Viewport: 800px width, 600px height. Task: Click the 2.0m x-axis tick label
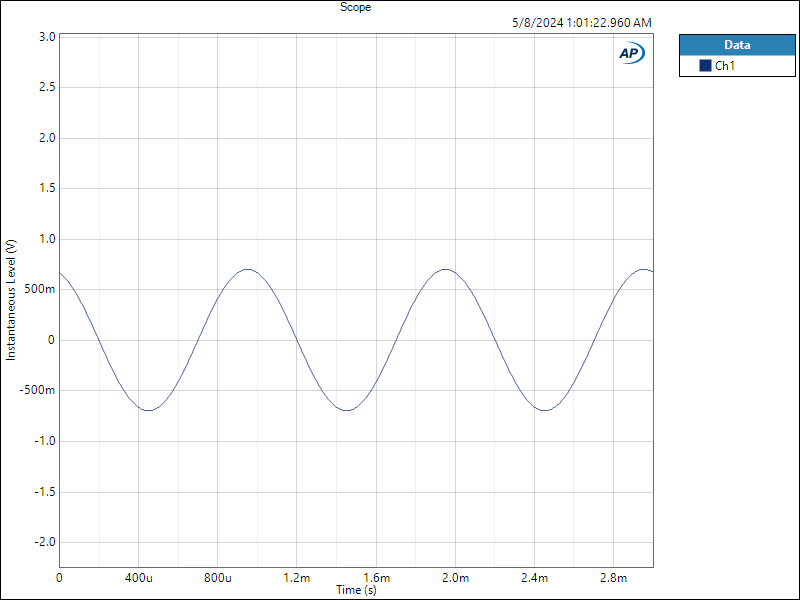(x=455, y=578)
